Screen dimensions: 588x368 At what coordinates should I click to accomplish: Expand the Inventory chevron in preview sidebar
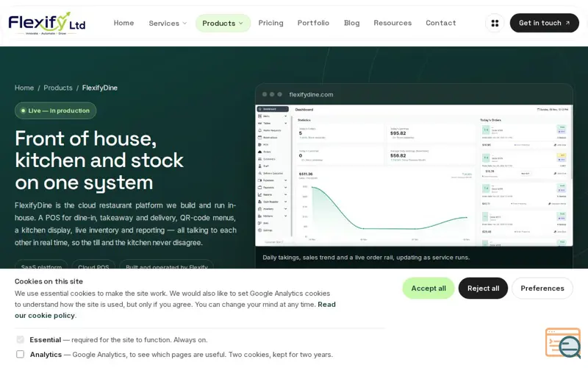(286, 209)
